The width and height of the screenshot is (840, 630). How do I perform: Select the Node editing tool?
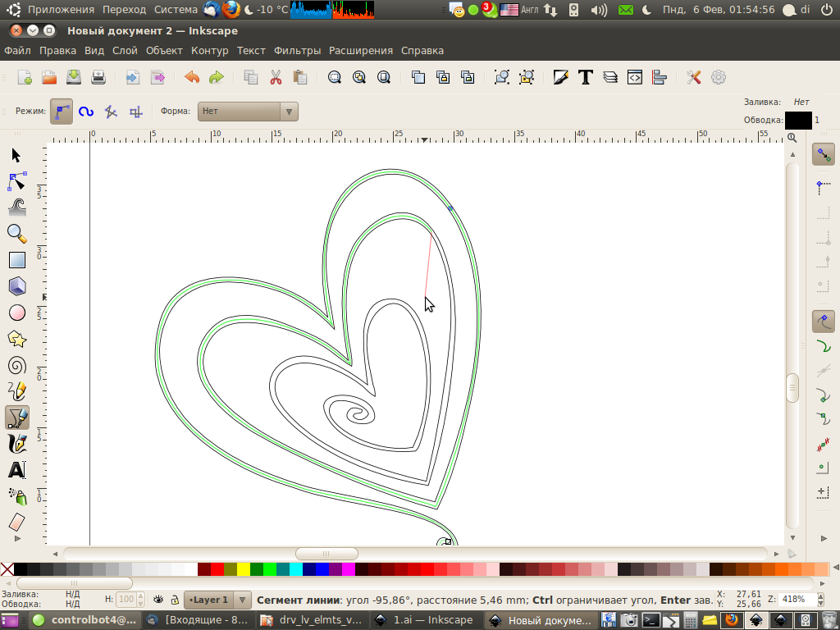tap(16, 181)
